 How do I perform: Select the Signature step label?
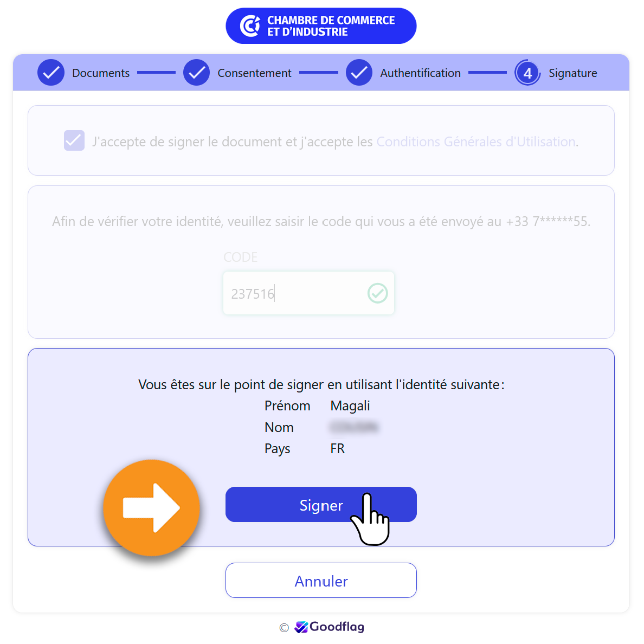pyautogui.click(x=573, y=73)
